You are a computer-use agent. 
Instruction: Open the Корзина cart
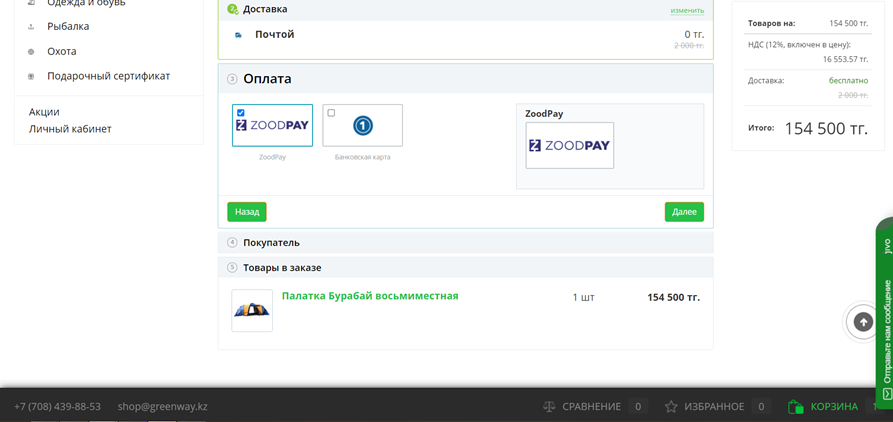[x=834, y=407]
